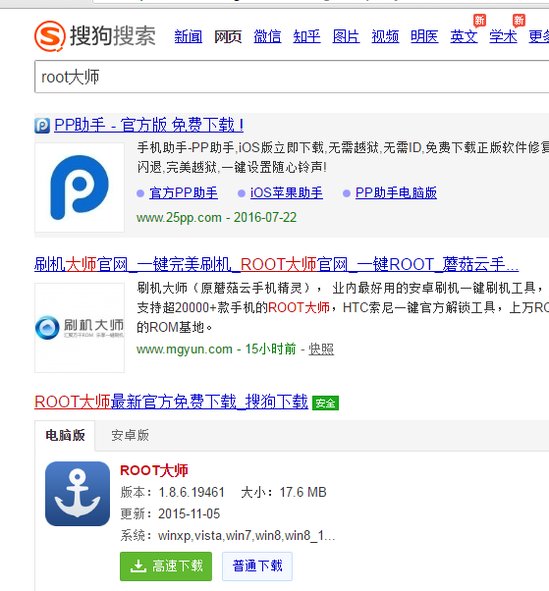Open the 新闻 search category
The height and width of the screenshot is (591, 549).
(188, 37)
